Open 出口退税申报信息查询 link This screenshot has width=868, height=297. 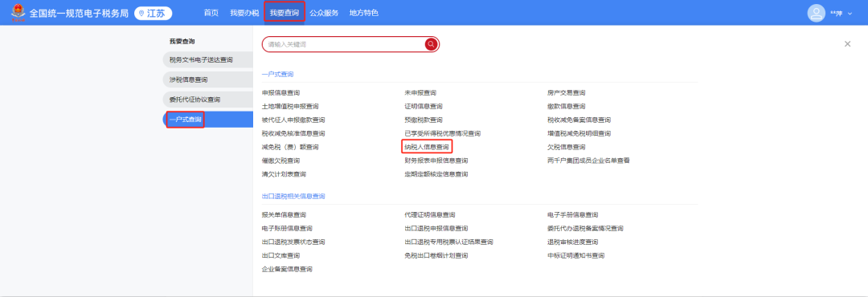[436, 229]
